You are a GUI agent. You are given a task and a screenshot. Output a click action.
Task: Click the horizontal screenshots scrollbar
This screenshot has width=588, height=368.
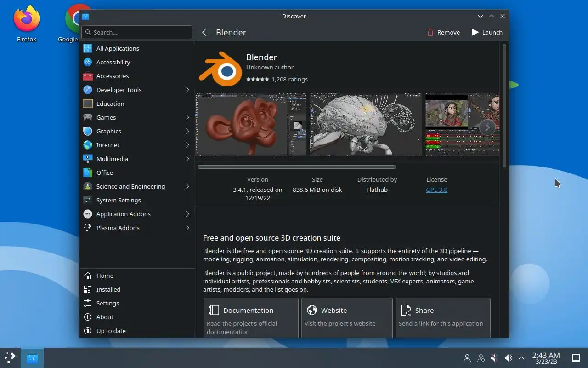click(297, 167)
